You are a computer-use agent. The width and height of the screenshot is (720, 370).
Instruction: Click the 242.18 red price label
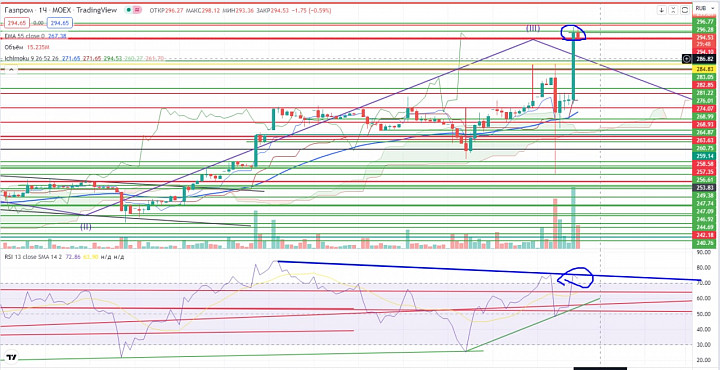(x=704, y=235)
